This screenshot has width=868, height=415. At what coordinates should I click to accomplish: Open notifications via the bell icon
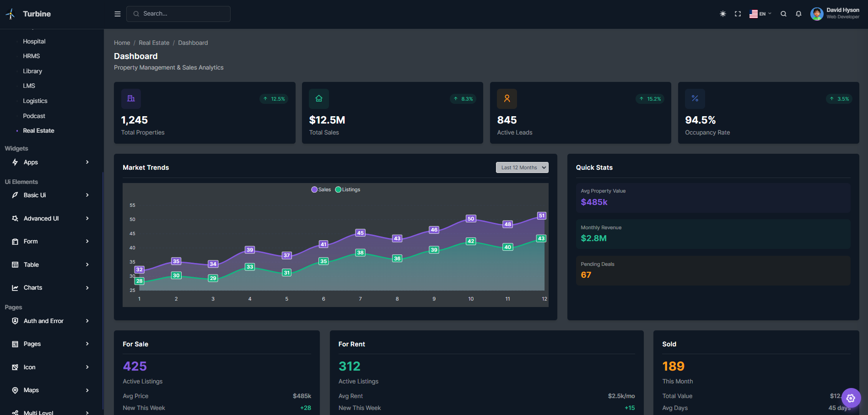pos(798,14)
